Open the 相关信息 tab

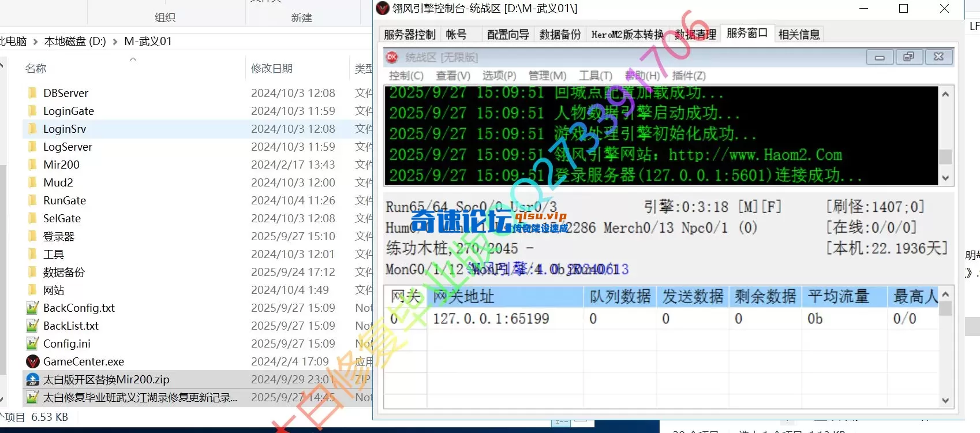click(x=799, y=35)
